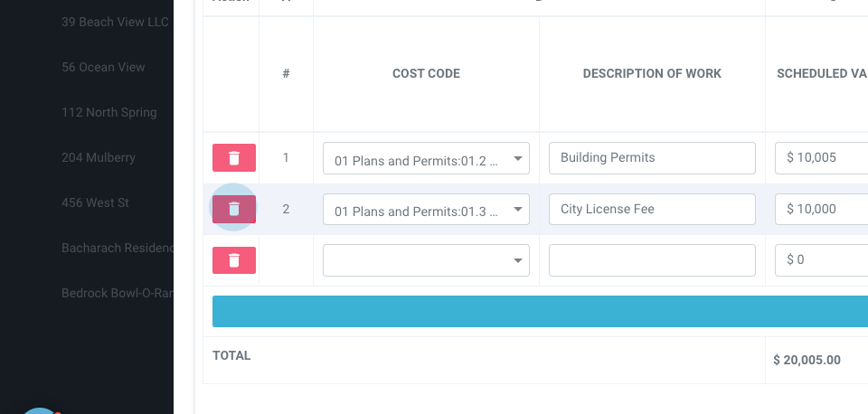This screenshot has height=414, width=868.
Task: Click the $ 0 scheduled value field
Action: tap(823, 260)
